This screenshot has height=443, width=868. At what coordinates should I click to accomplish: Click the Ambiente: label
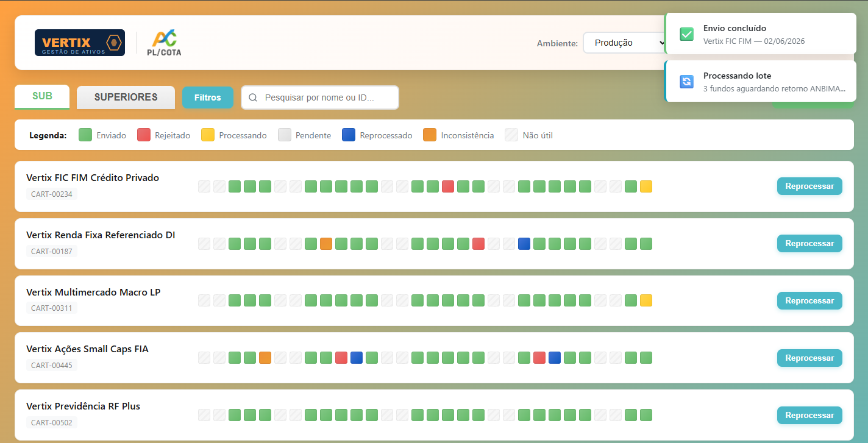point(557,43)
